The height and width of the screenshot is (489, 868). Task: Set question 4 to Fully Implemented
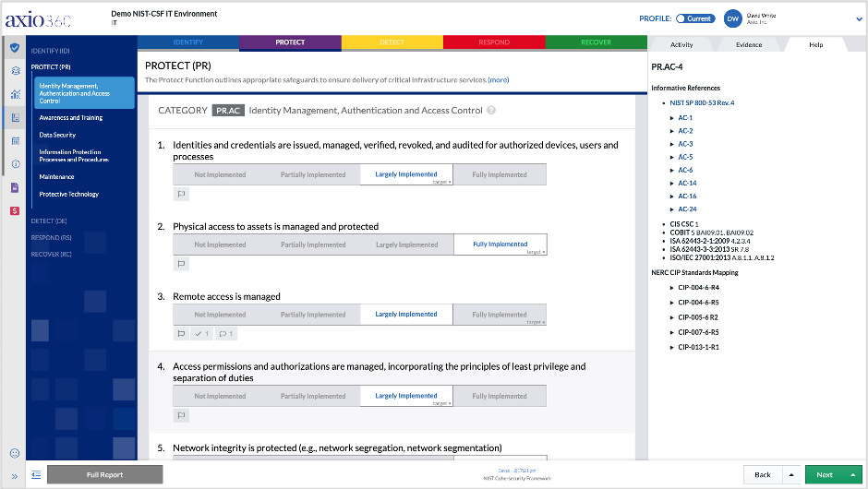coord(500,396)
